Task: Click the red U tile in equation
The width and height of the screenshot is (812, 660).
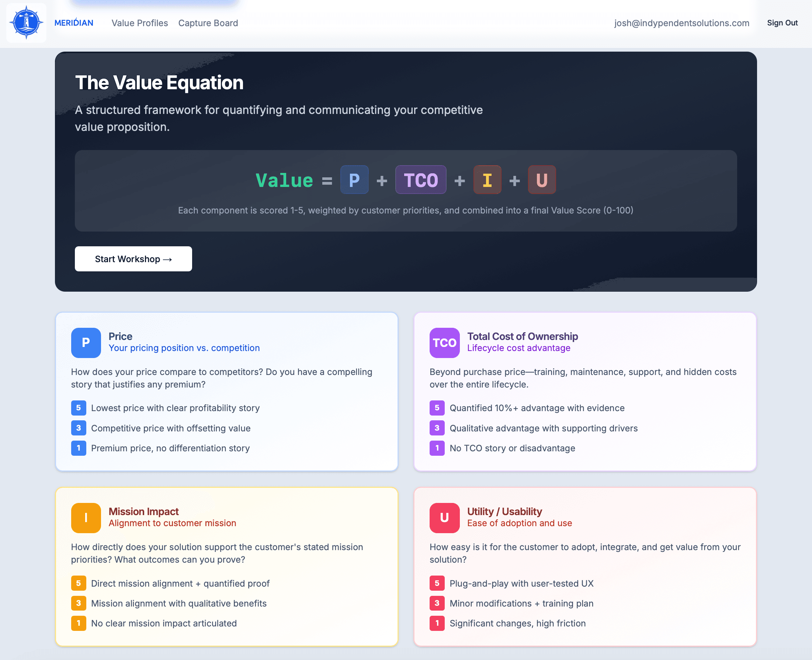Action: (x=541, y=180)
